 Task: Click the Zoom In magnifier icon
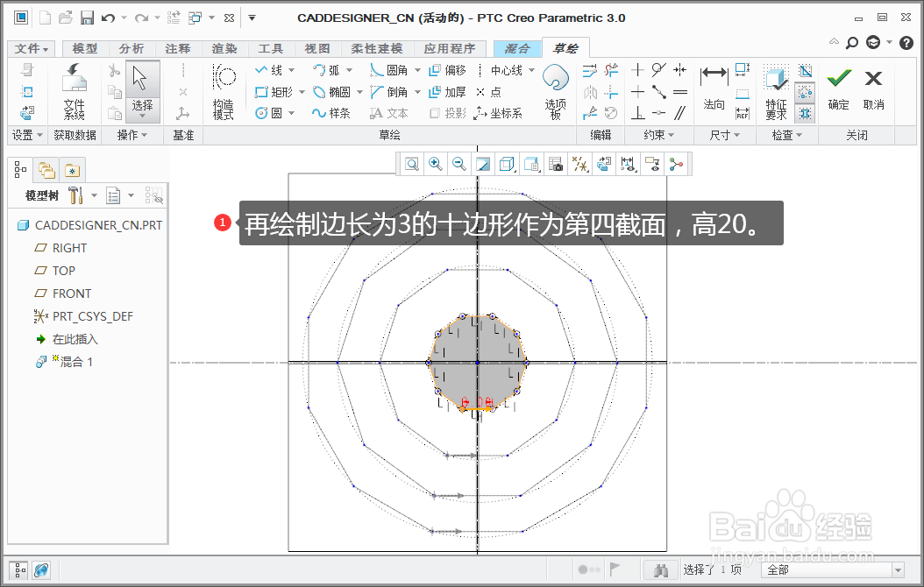436,164
